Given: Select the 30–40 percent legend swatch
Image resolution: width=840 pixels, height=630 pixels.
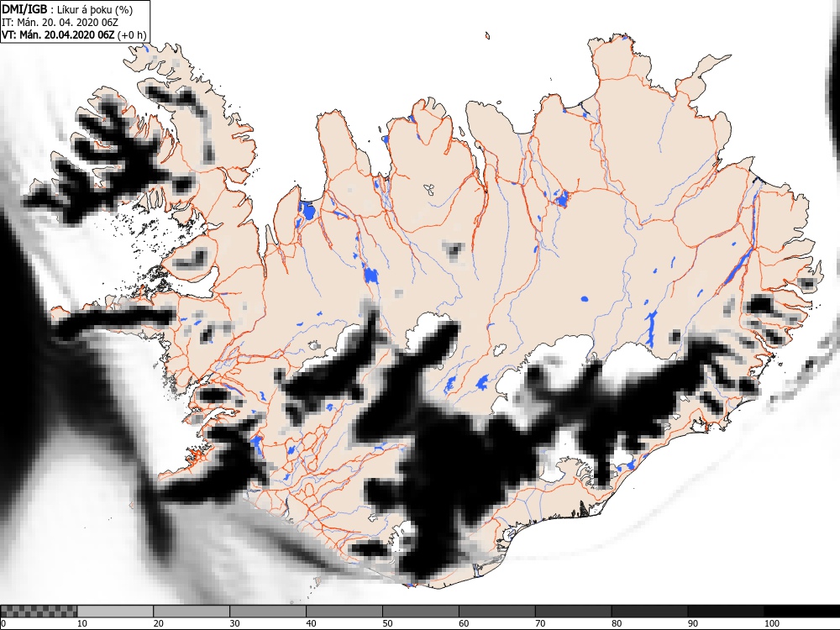Looking at the screenshot, I should pyautogui.click(x=268, y=612).
